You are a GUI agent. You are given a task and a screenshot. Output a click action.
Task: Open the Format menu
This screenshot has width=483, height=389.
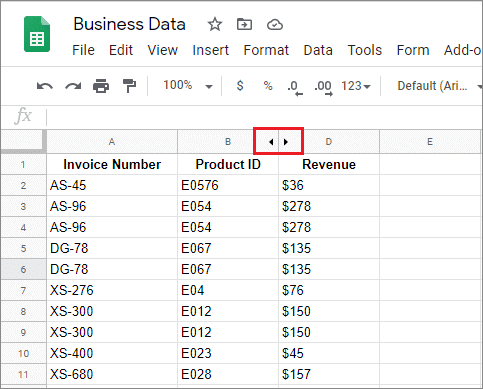(266, 50)
